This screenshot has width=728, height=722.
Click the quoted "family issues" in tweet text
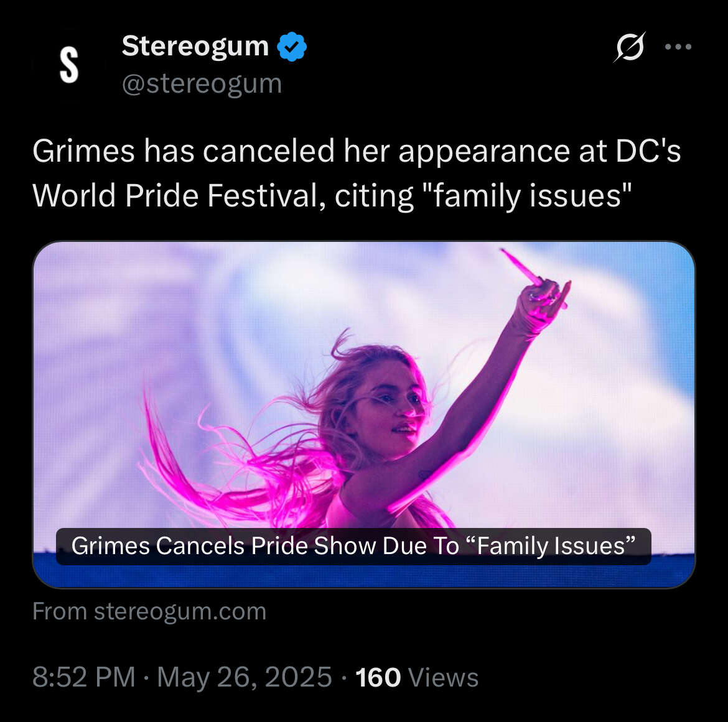(x=526, y=196)
